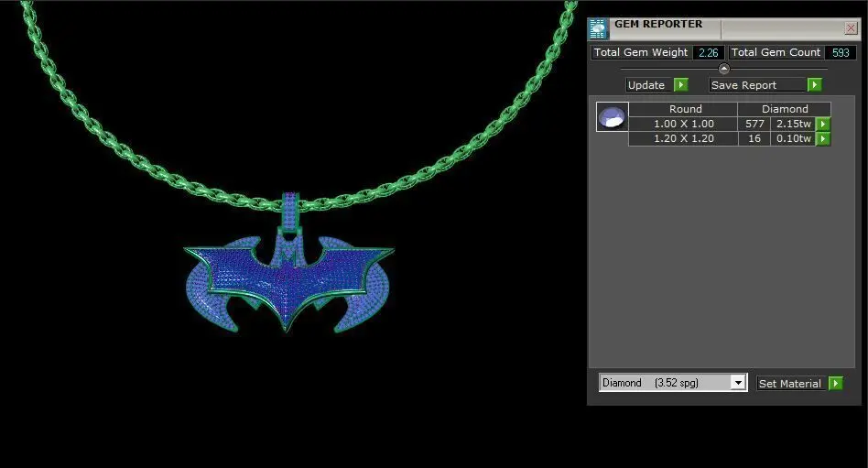Click the Set Material button label
This screenshot has height=468, width=868.
point(790,383)
